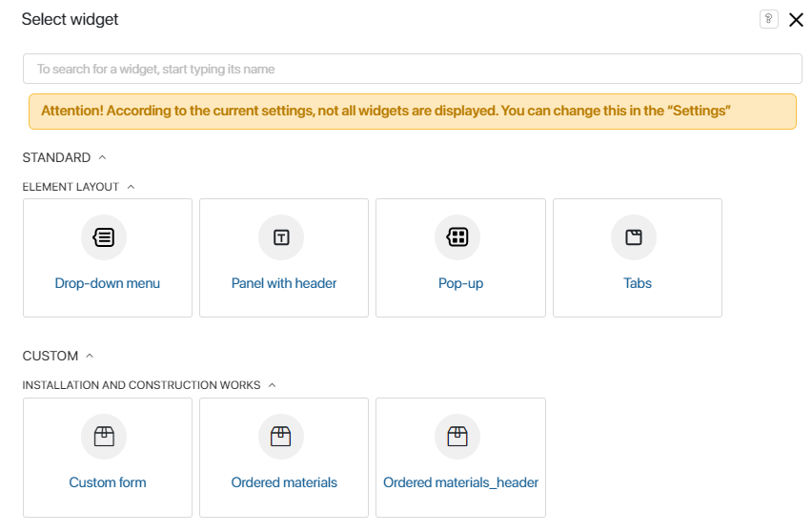The width and height of the screenshot is (812, 532).
Task: Pick the Ordered materials_header label
Action: [460, 482]
